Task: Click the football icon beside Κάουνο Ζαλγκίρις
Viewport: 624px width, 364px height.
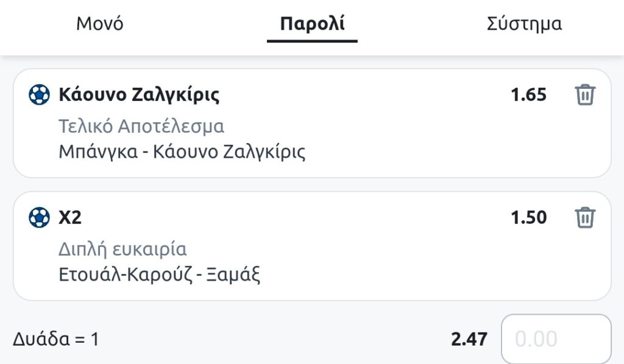Action: [x=39, y=95]
